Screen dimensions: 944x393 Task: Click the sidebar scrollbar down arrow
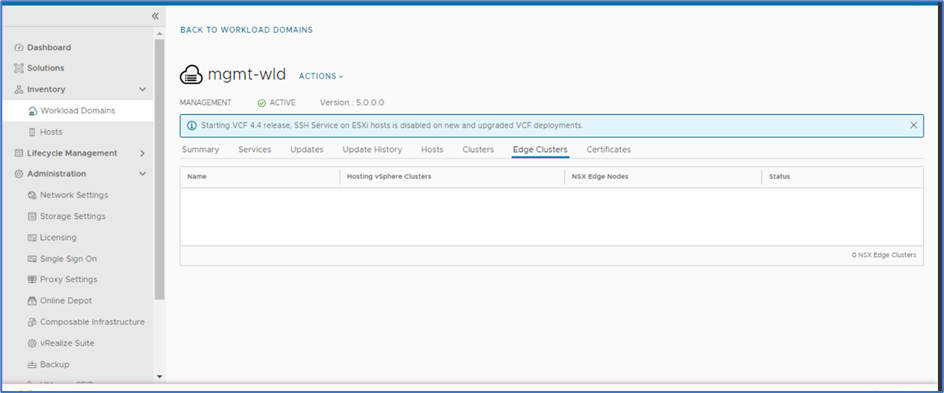[160, 377]
